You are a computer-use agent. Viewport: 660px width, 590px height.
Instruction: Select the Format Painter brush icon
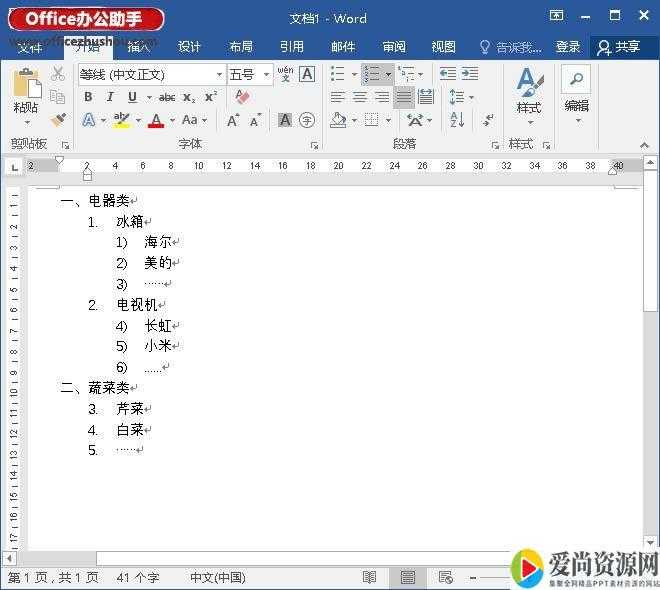point(58,120)
